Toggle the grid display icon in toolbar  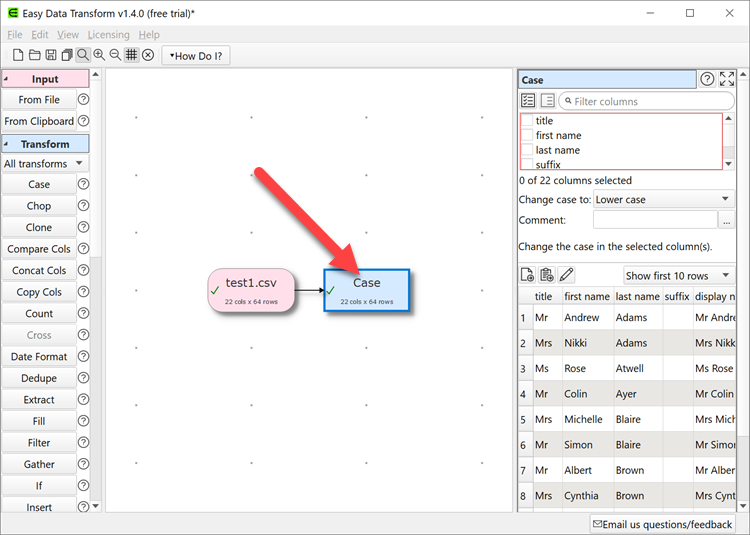pos(131,55)
